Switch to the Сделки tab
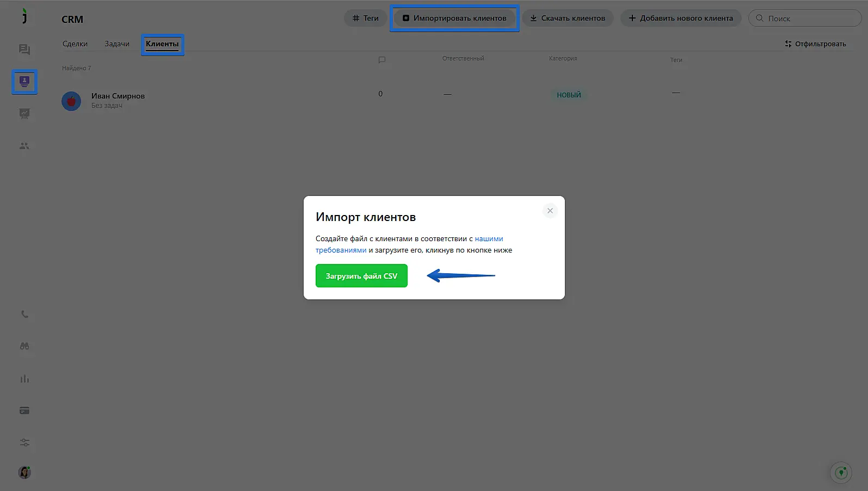This screenshot has width=868, height=491. pos(75,44)
